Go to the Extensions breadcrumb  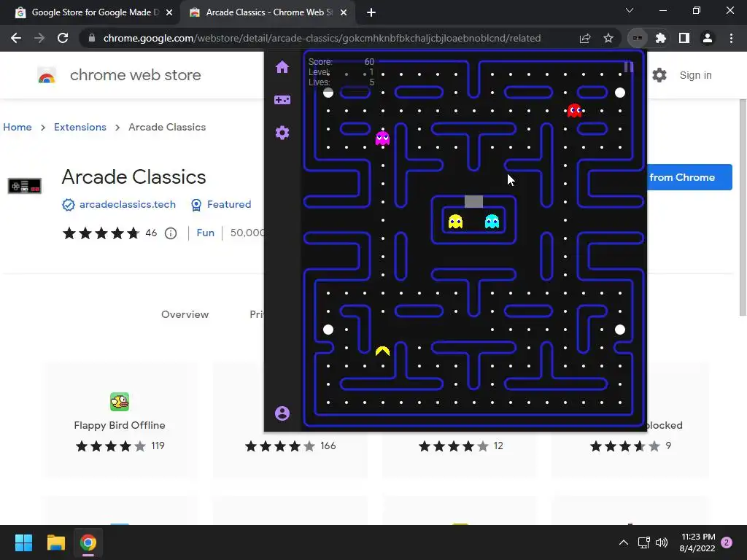point(80,127)
